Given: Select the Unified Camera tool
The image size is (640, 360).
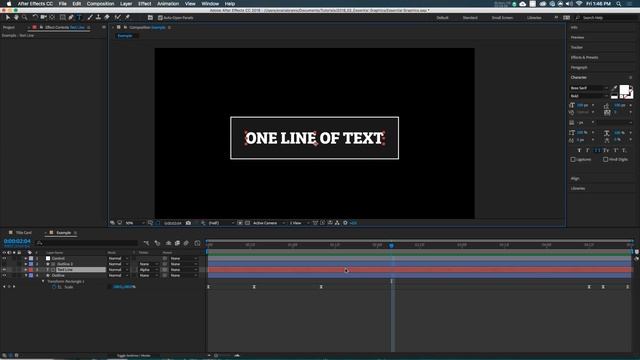Looking at the screenshot, I should [43, 18].
